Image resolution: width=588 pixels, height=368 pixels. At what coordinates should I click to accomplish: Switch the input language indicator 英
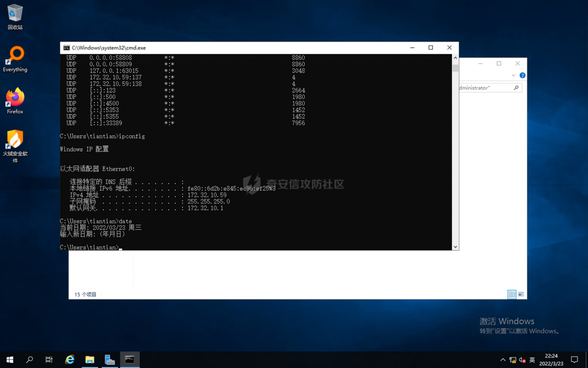[532, 360]
